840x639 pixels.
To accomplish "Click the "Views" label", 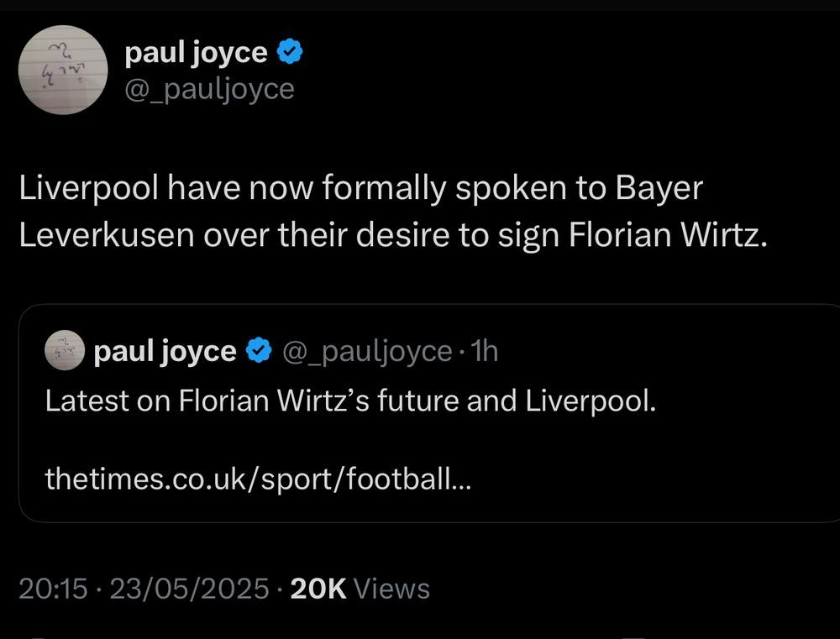I will pyautogui.click(x=391, y=589).
